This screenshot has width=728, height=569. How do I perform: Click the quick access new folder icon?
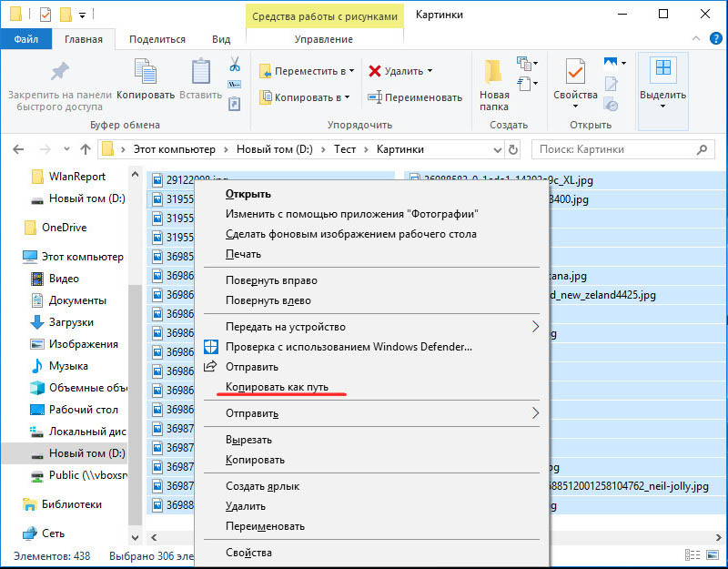coord(66,15)
